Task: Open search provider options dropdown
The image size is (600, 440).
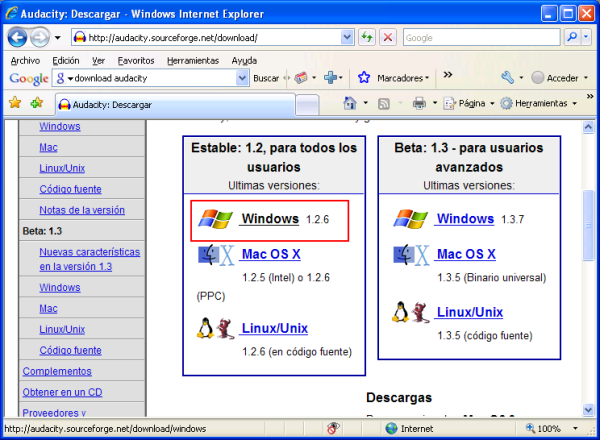Action: pyautogui.click(x=586, y=37)
